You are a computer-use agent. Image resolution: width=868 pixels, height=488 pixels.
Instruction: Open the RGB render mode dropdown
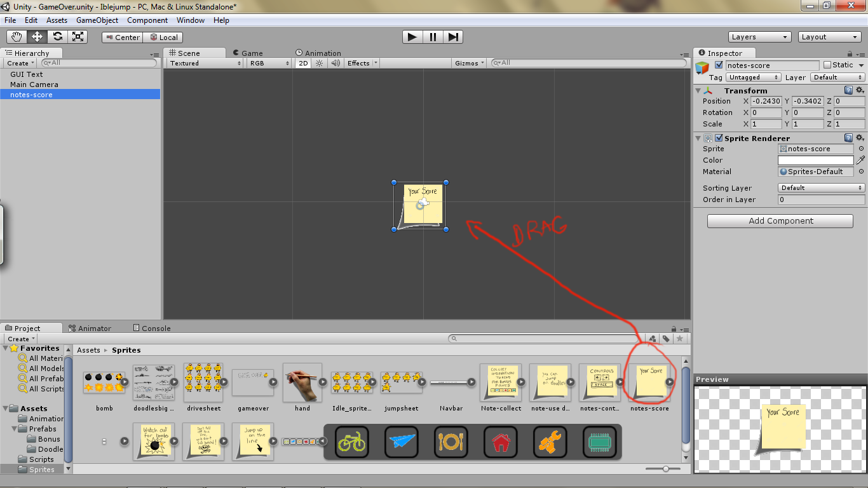(x=269, y=63)
